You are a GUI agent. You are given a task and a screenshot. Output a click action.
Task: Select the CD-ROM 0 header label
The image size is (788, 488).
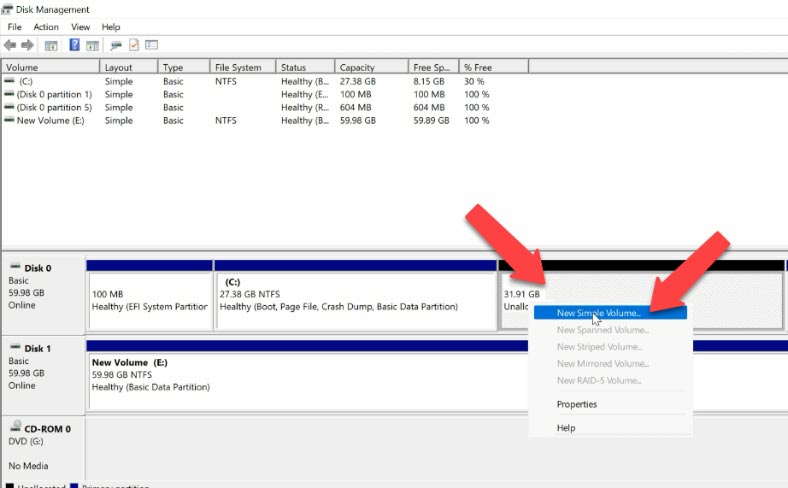[47, 429]
